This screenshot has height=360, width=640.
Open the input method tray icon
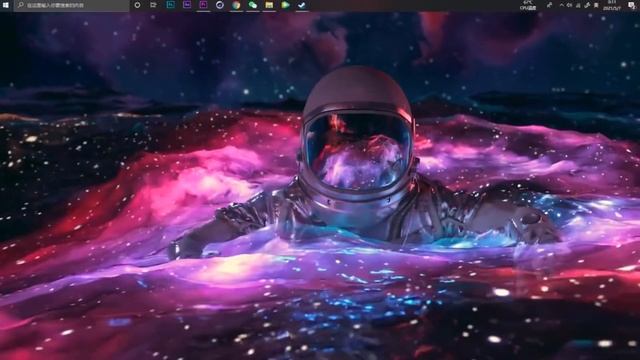point(596,5)
